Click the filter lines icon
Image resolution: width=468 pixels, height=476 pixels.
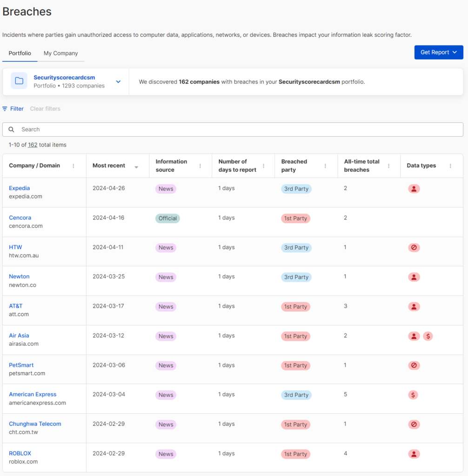click(5, 109)
